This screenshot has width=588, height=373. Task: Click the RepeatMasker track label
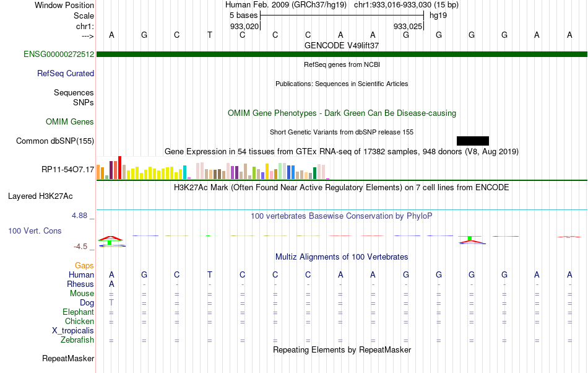click(68, 358)
